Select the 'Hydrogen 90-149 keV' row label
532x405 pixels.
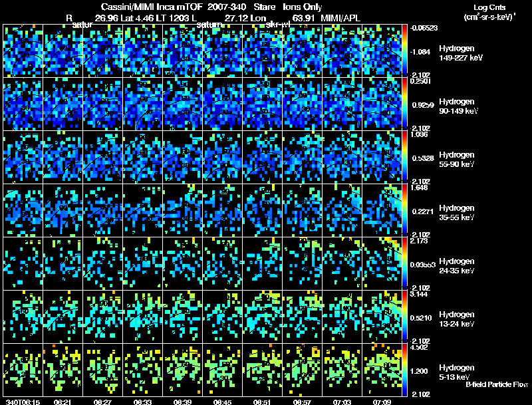pyautogui.click(x=459, y=106)
